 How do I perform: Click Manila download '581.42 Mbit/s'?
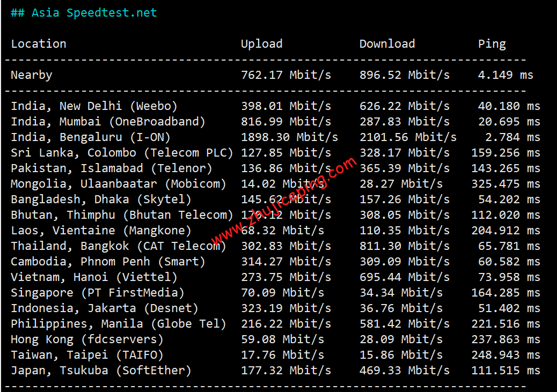[x=405, y=324]
